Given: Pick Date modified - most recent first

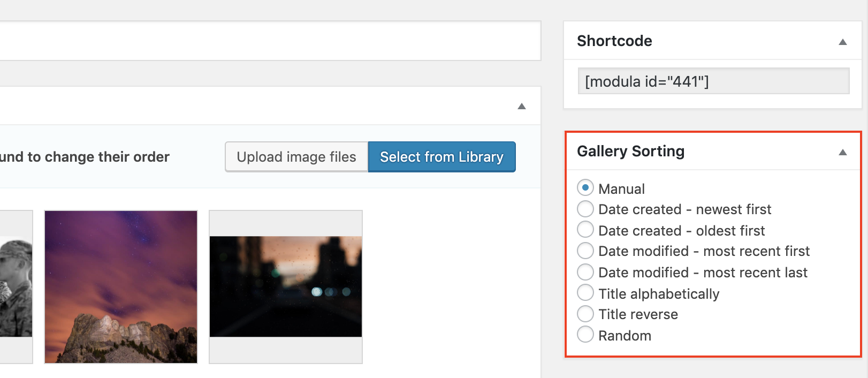Looking at the screenshot, I should click(x=585, y=251).
